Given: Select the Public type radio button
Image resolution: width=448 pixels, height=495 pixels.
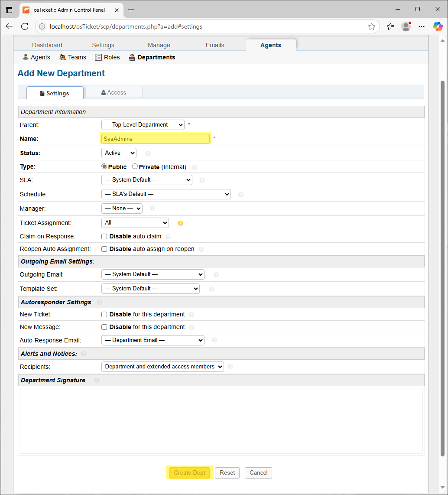Looking at the screenshot, I should point(104,166).
